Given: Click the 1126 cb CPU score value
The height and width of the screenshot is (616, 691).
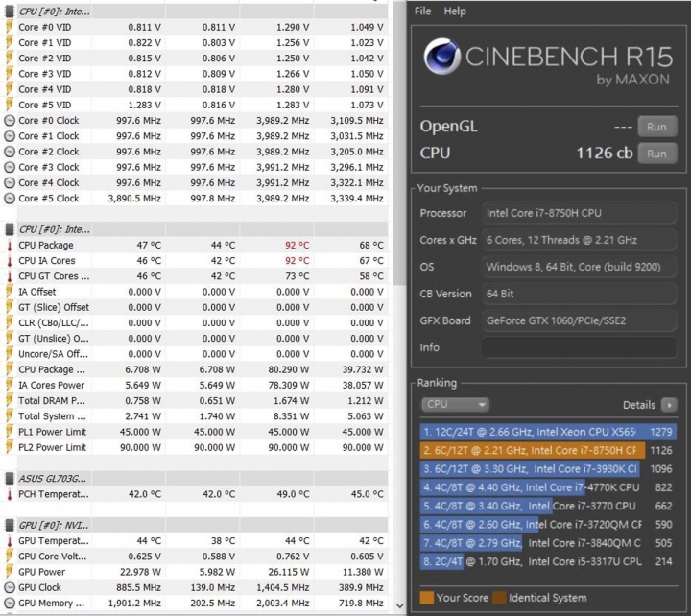Looking at the screenshot, I should [605, 154].
